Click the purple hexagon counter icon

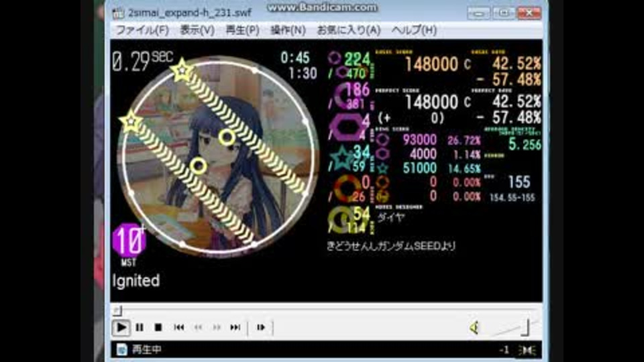347,127
